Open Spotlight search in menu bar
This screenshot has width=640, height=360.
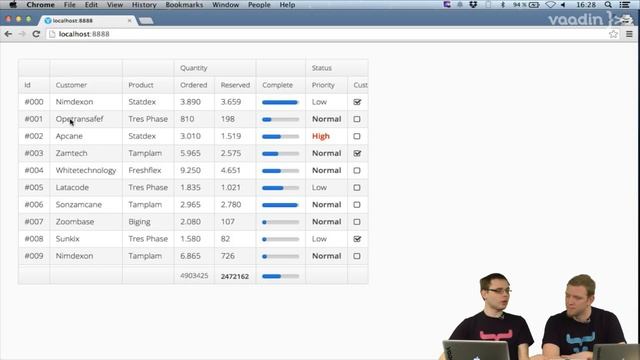click(x=608, y=5)
